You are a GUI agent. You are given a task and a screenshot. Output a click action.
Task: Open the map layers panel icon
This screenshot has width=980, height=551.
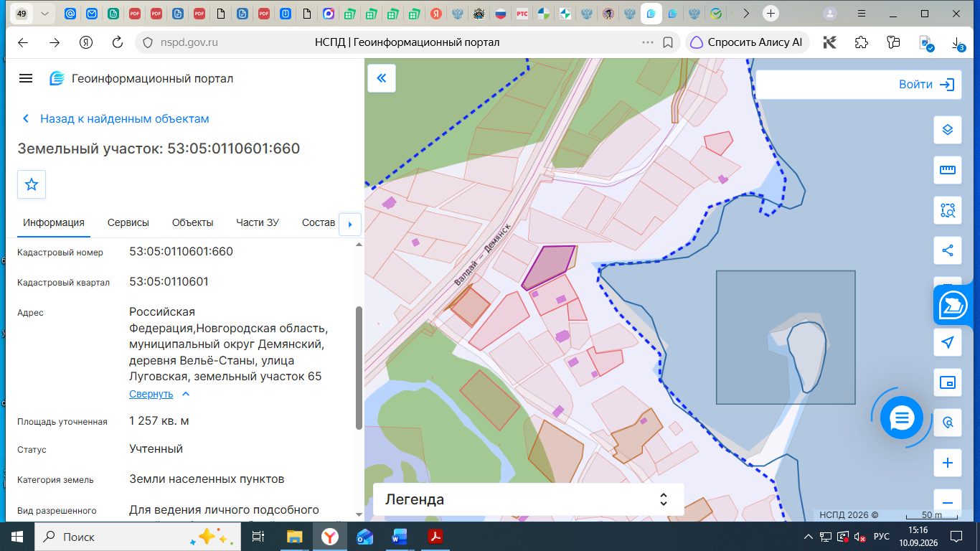click(947, 130)
